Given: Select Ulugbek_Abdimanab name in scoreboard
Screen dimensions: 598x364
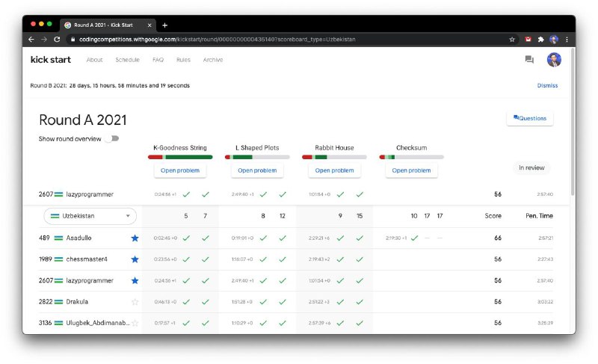Looking at the screenshot, I should coord(98,323).
